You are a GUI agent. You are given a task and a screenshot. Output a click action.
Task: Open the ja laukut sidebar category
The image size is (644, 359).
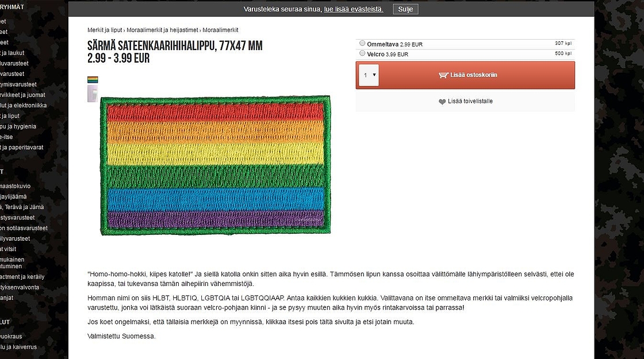coord(12,53)
